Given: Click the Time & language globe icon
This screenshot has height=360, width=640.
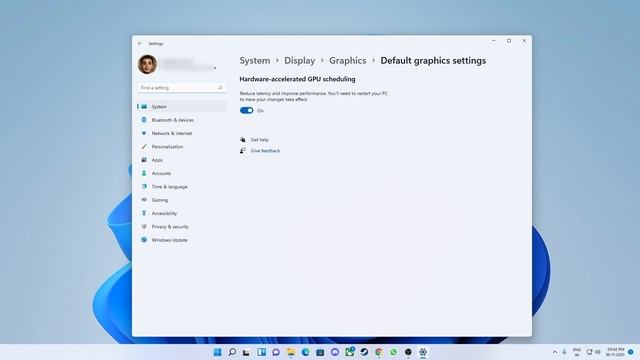Looking at the screenshot, I should click(144, 187).
